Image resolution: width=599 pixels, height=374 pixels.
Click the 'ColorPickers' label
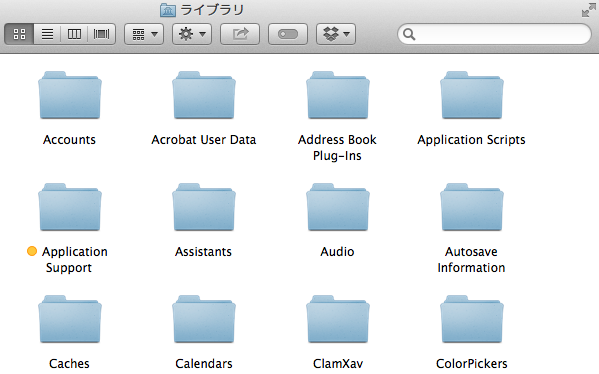point(472,364)
